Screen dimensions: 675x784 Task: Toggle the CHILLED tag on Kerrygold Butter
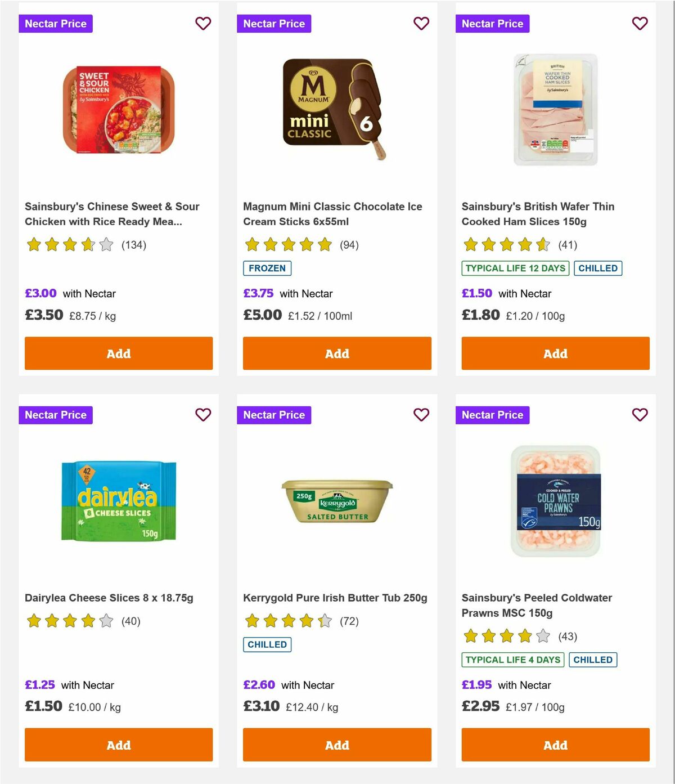click(x=267, y=644)
